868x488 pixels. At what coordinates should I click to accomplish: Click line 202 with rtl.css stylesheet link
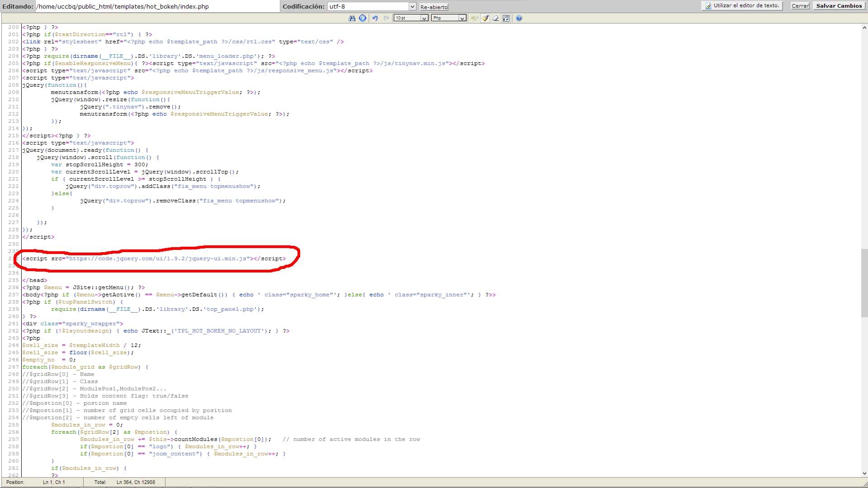(x=183, y=42)
